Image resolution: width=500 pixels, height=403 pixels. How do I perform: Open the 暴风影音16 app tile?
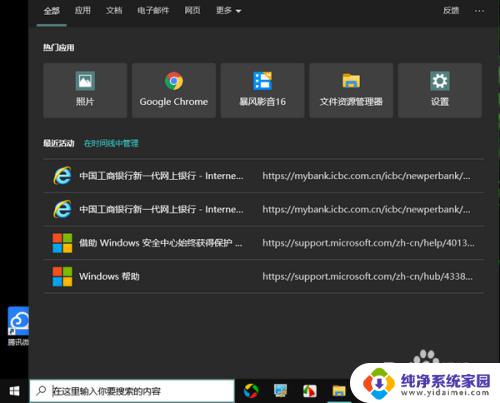(x=262, y=90)
